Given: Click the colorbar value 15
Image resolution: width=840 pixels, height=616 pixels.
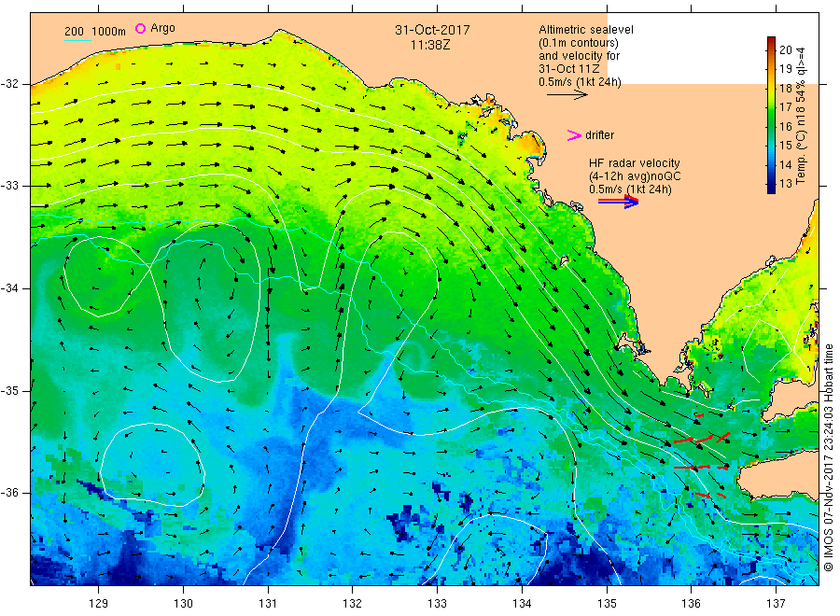Looking at the screenshot, I should click(786, 146).
